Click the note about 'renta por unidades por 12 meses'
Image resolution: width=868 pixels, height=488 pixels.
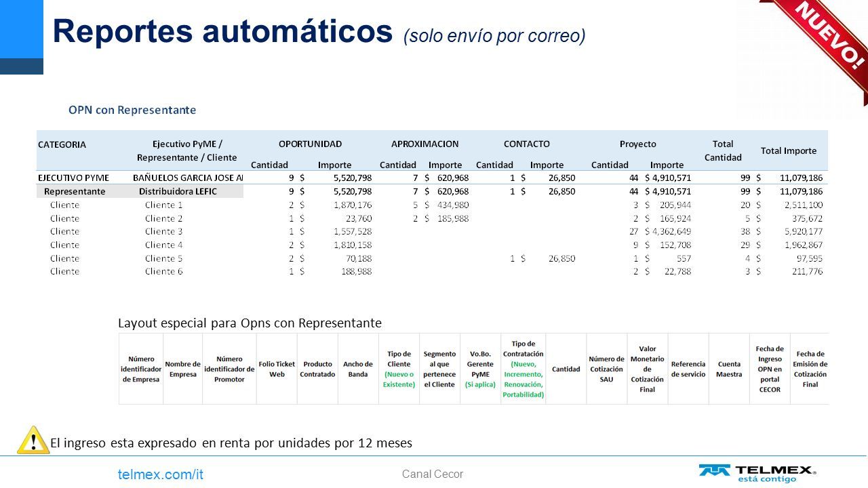[231, 443]
